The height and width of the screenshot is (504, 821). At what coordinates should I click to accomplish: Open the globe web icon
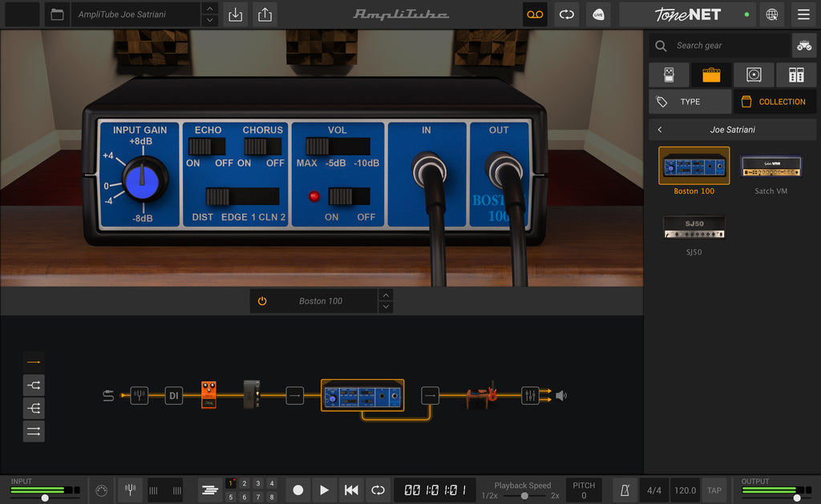772,14
